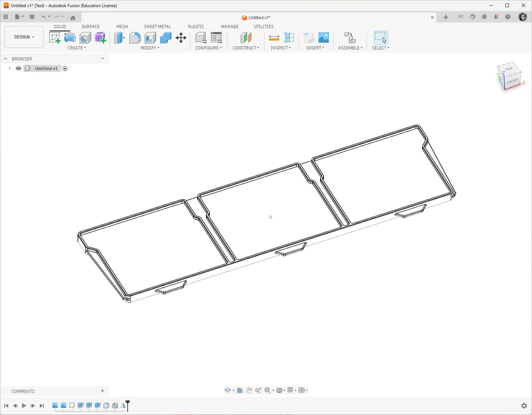Select the Revolve tool in Create
The height and width of the screenshot is (415, 532).
click(x=70, y=38)
